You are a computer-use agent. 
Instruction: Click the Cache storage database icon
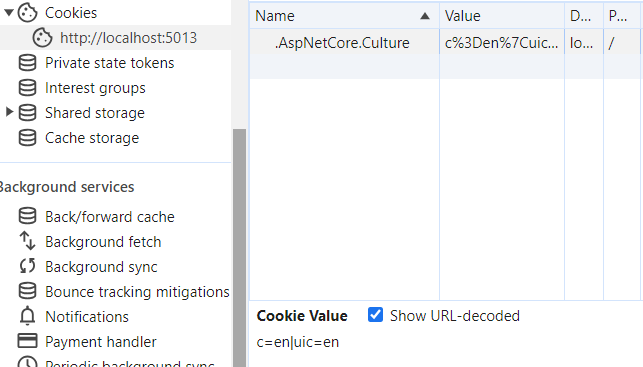pyautogui.click(x=27, y=138)
